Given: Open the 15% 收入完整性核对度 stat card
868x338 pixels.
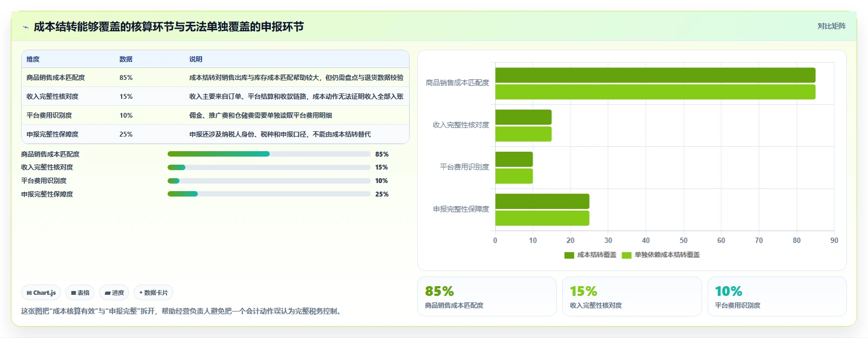Looking at the screenshot, I should [x=632, y=296].
